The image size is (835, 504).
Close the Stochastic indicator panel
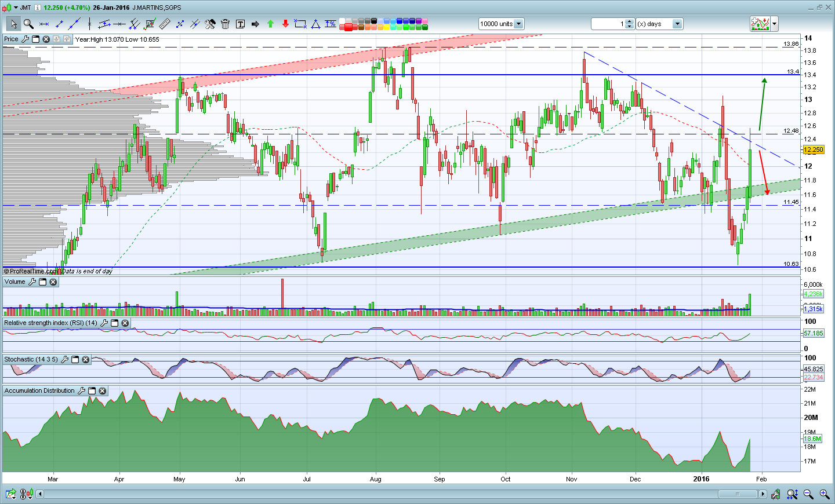click(x=85, y=359)
